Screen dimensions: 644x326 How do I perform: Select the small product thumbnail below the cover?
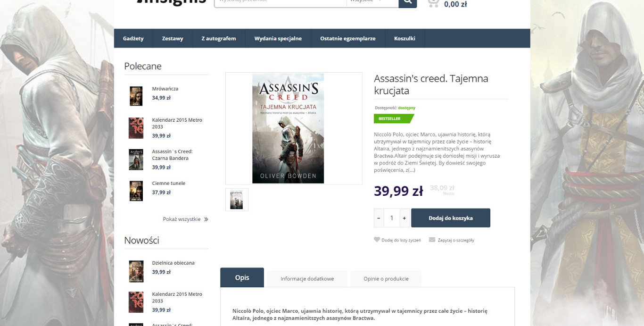tap(237, 200)
